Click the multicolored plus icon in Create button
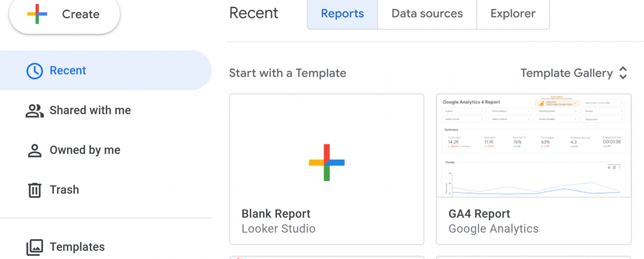The image size is (644, 259). pyautogui.click(x=37, y=14)
